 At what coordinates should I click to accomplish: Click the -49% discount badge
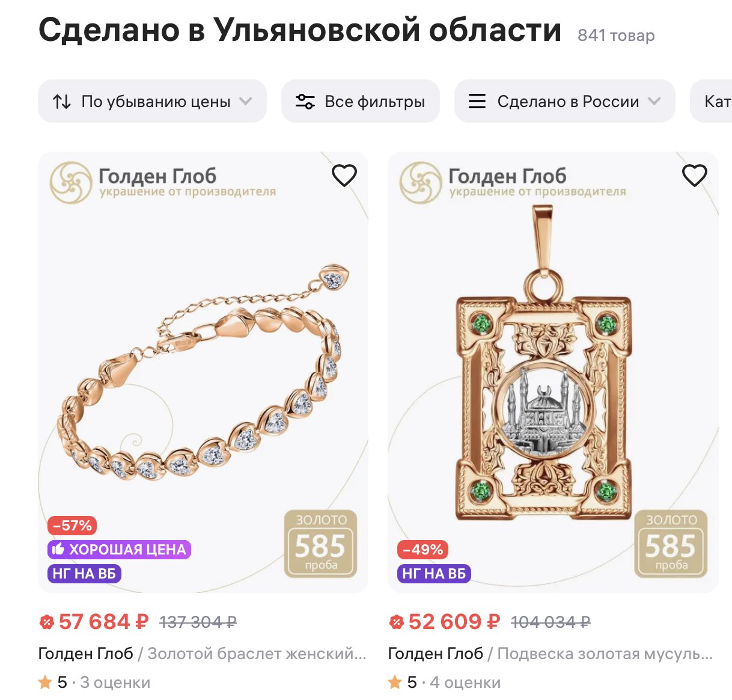(x=422, y=550)
